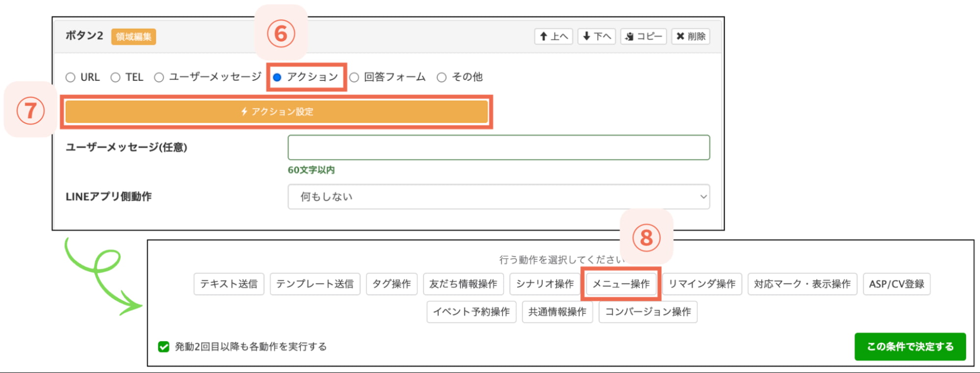
Task: Click the 行う動作を選択してください prompt text
Action: [562, 260]
